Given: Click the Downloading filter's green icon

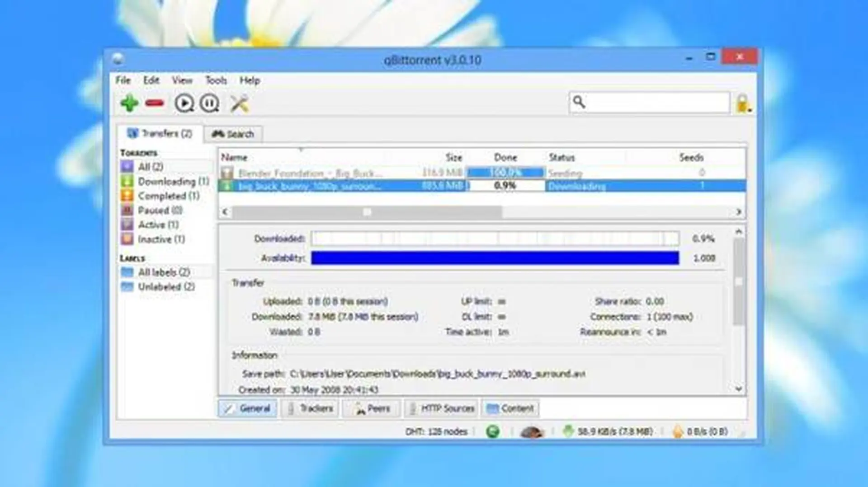Looking at the screenshot, I should (127, 181).
